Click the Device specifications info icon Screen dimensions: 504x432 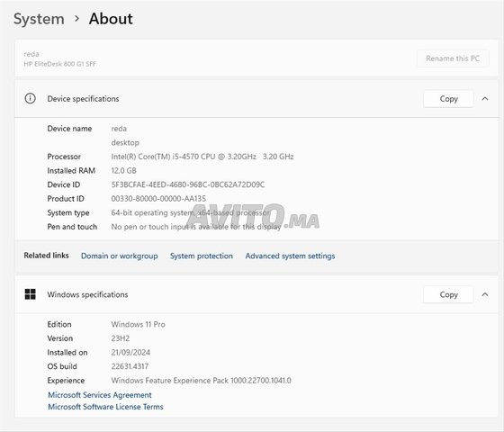[31, 98]
